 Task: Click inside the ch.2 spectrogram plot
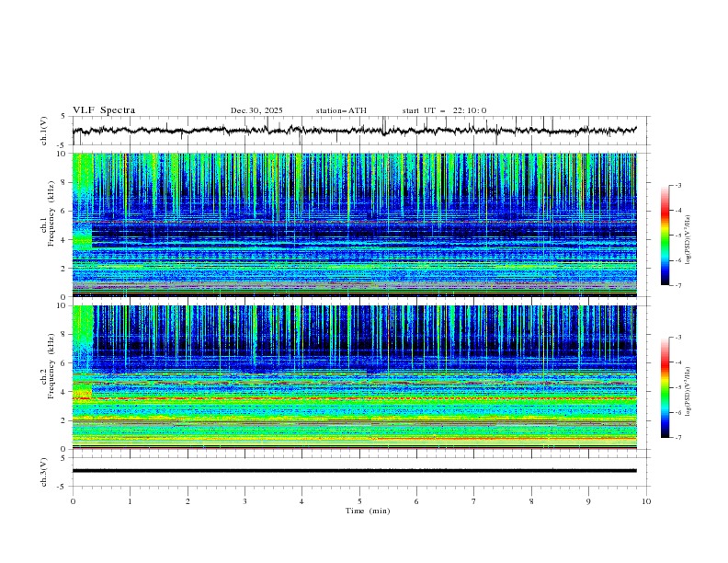point(359,377)
